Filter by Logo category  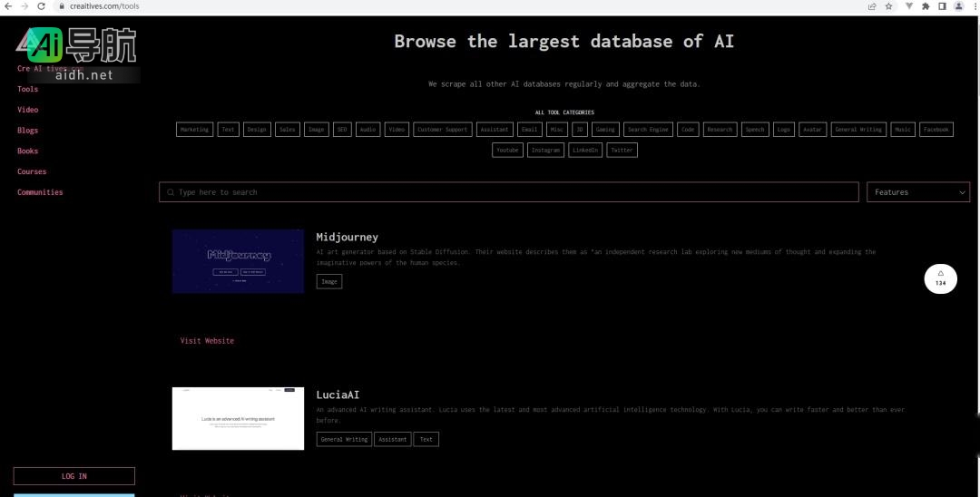click(784, 130)
